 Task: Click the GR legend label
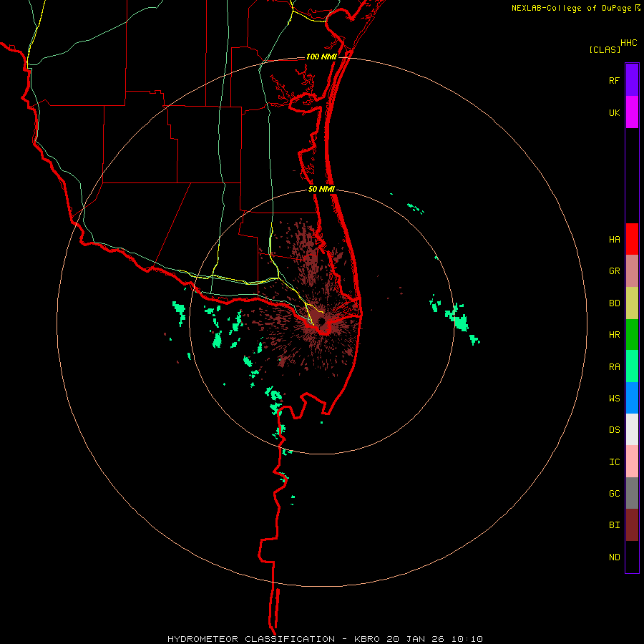coord(614,271)
